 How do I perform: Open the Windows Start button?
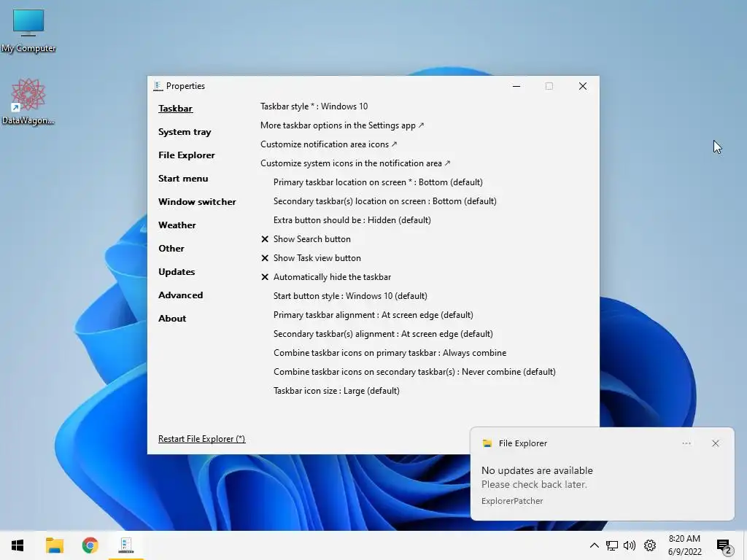(18, 545)
